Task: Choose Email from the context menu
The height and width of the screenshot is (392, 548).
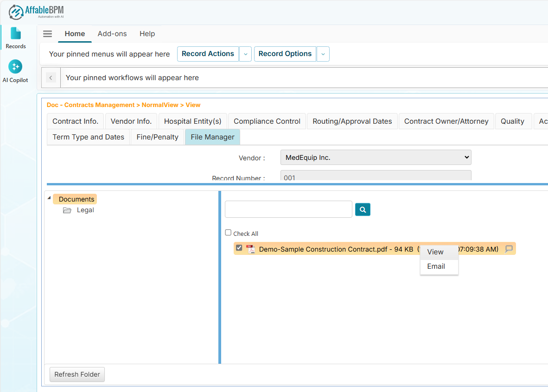Action: (x=436, y=266)
